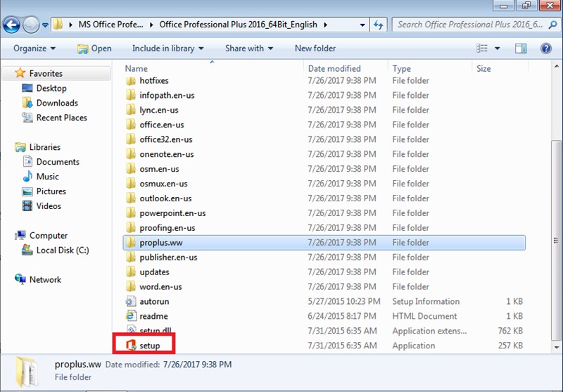Screen dimensions: 563x392
Task: Toggle the preview pane icon
Action: pos(521,49)
